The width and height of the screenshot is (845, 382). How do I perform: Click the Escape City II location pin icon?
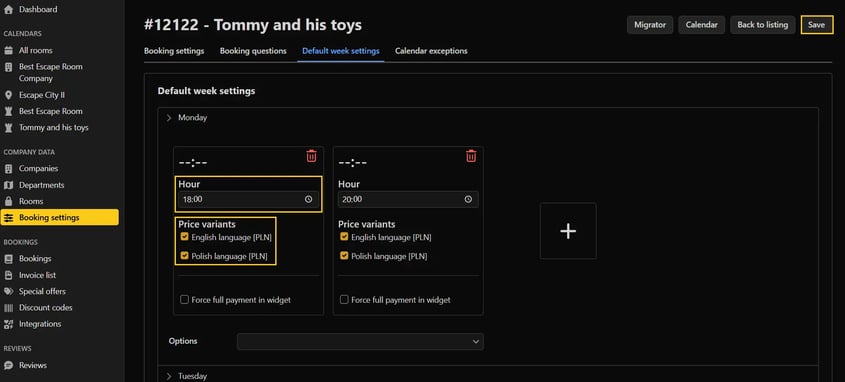tap(9, 95)
